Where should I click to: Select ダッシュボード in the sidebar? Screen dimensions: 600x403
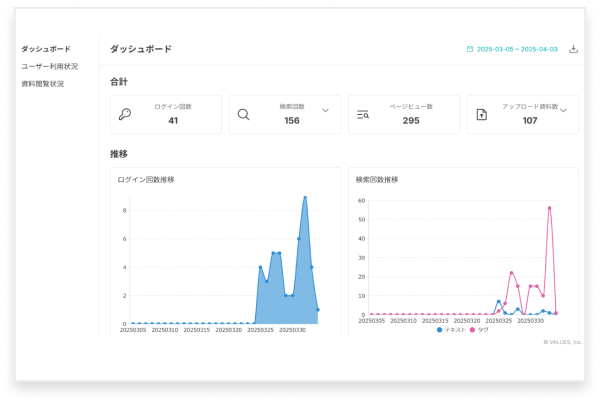point(46,49)
